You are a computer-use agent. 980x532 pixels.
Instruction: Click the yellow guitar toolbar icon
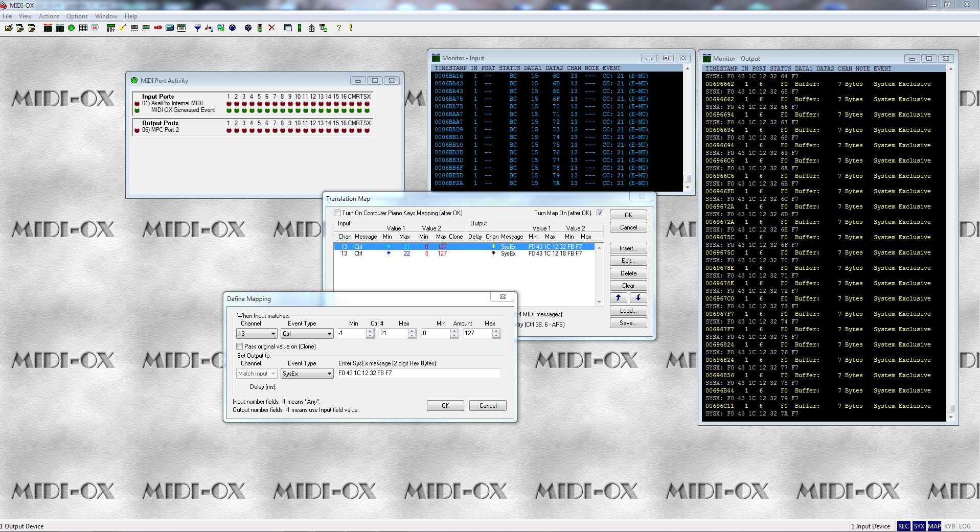point(123,28)
